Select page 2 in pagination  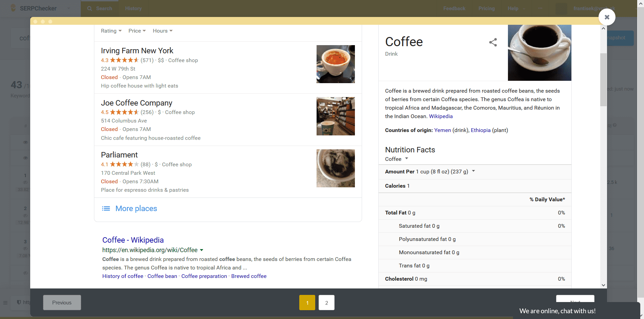coord(326,302)
